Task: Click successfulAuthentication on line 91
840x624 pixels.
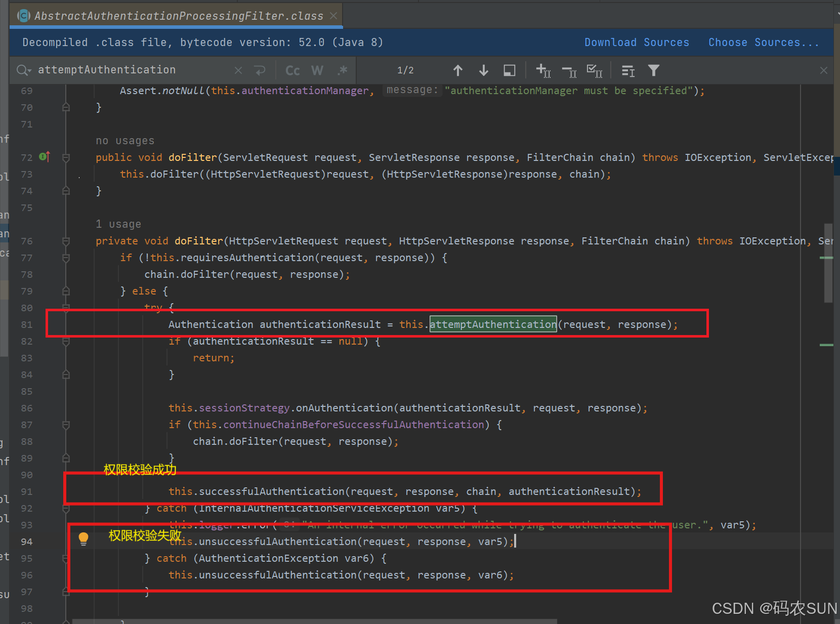Action: coord(272,491)
